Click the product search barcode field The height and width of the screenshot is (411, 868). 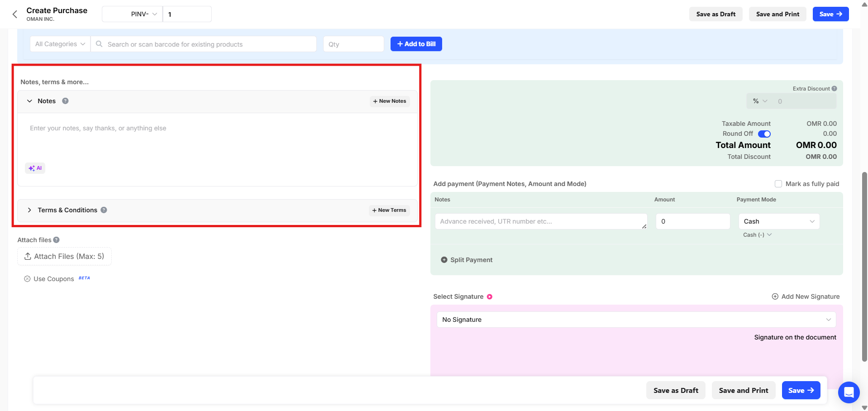click(204, 44)
